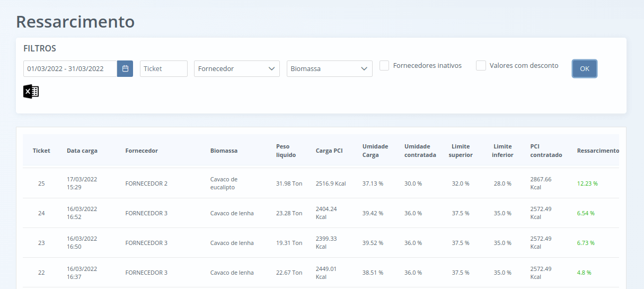The image size is (644, 289).
Task: Click the 39.52 % umidade carga cell
Action: coord(373,243)
